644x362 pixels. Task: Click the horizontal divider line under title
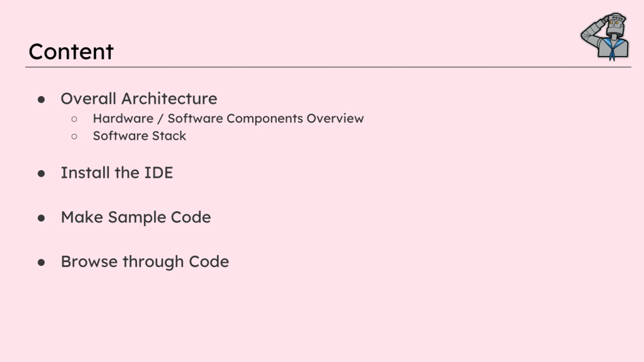pos(328,67)
